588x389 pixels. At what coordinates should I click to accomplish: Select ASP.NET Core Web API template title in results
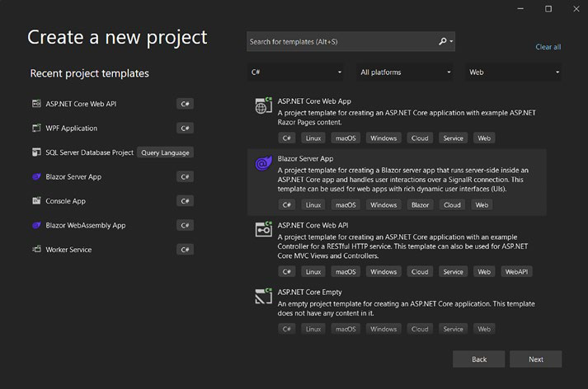click(313, 225)
